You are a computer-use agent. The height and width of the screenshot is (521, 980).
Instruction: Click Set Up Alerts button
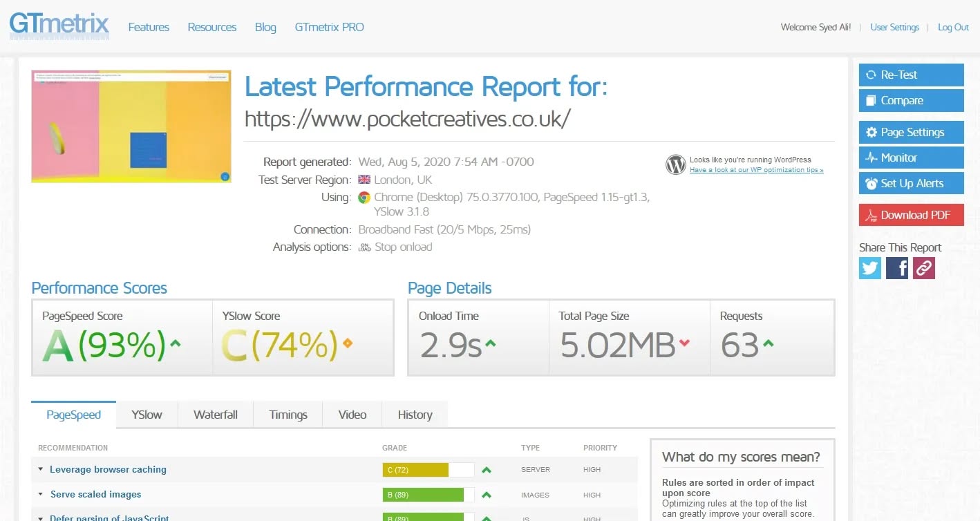click(x=911, y=183)
